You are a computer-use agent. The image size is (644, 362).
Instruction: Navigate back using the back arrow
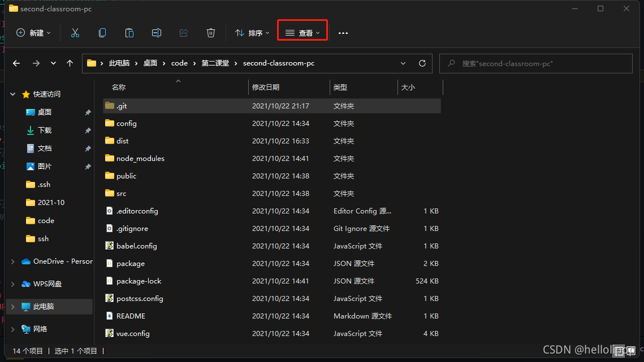point(16,63)
